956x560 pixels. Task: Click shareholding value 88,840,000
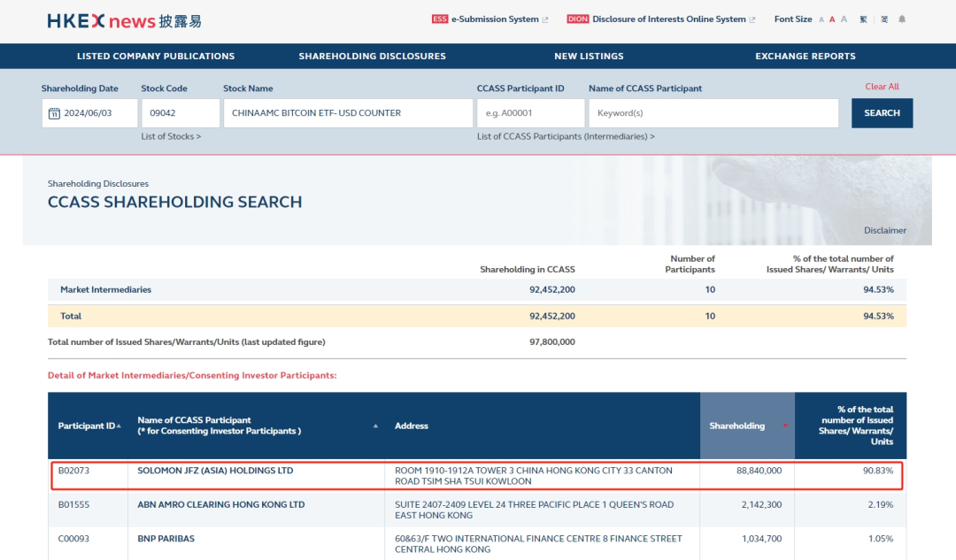[759, 471]
